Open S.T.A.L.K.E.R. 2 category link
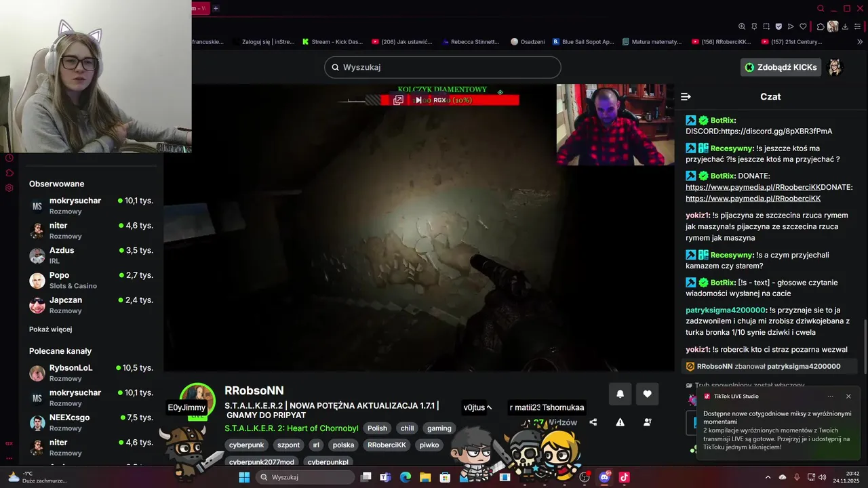The width and height of the screenshot is (868, 488). [292, 428]
